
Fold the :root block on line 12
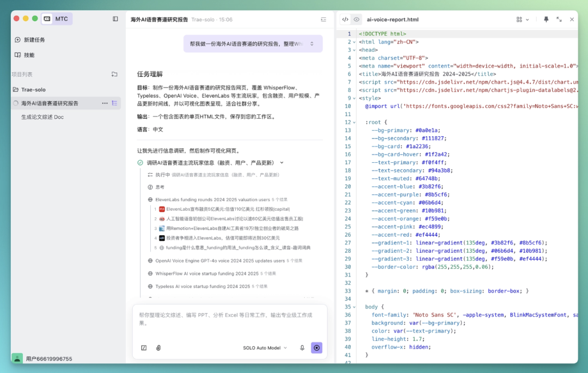354,122
